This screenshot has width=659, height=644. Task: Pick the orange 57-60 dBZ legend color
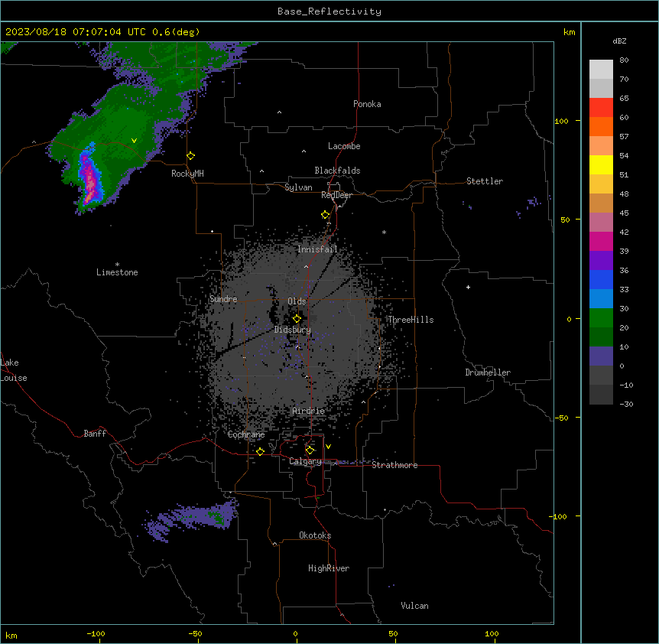[601, 126]
